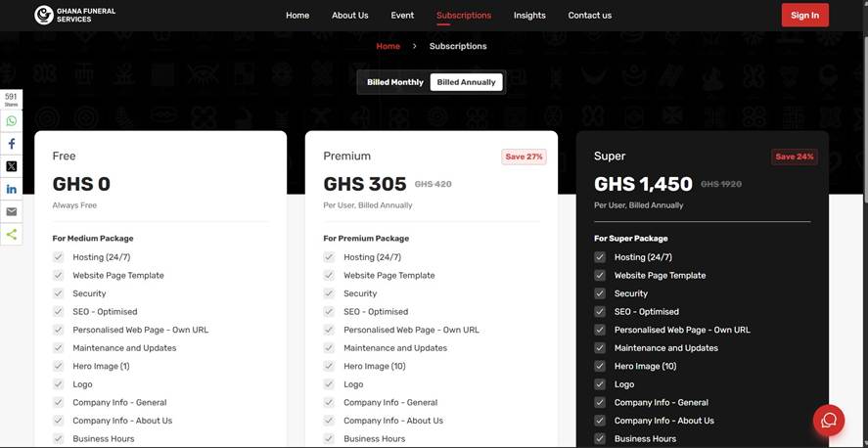Share on X (Twitter) icon

click(11, 166)
